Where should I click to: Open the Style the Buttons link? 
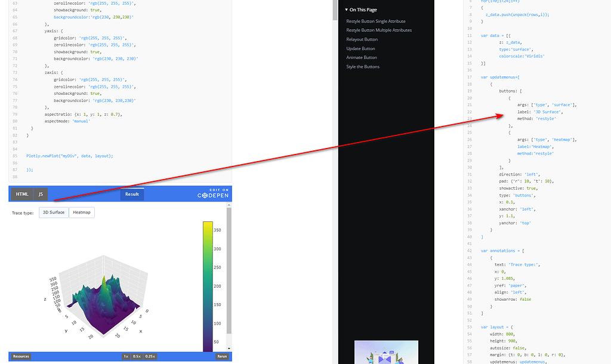point(364,66)
